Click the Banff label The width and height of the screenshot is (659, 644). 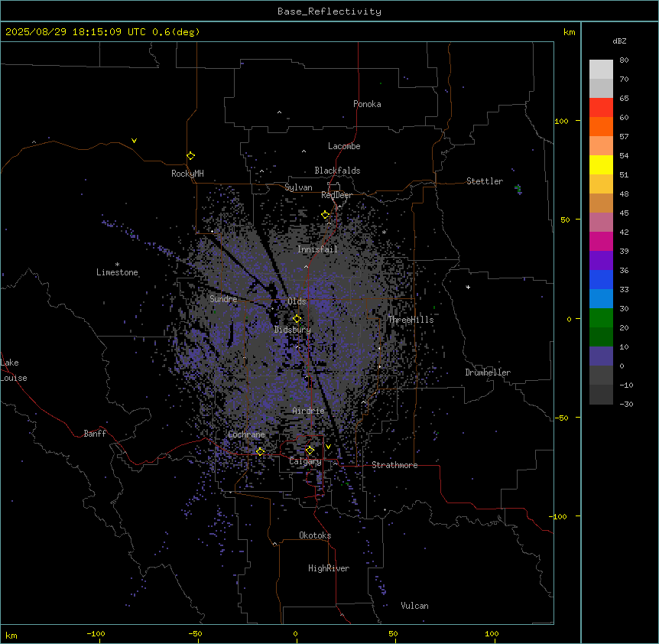click(x=95, y=434)
